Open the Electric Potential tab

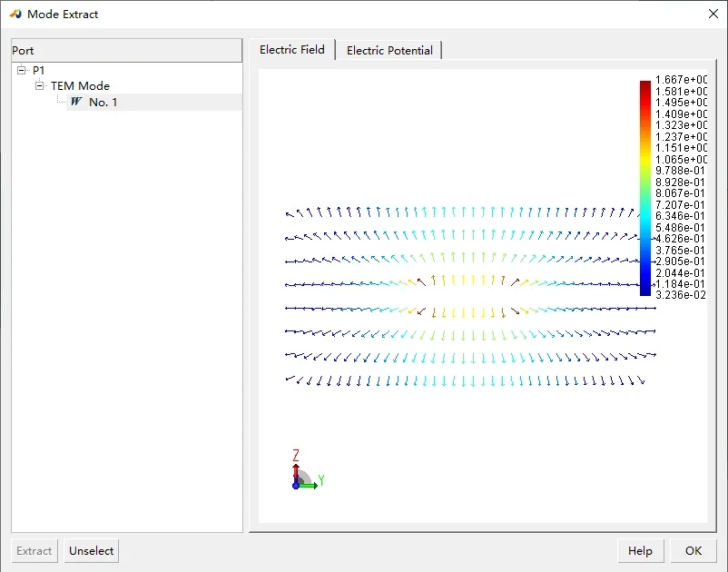pos(389,51)
